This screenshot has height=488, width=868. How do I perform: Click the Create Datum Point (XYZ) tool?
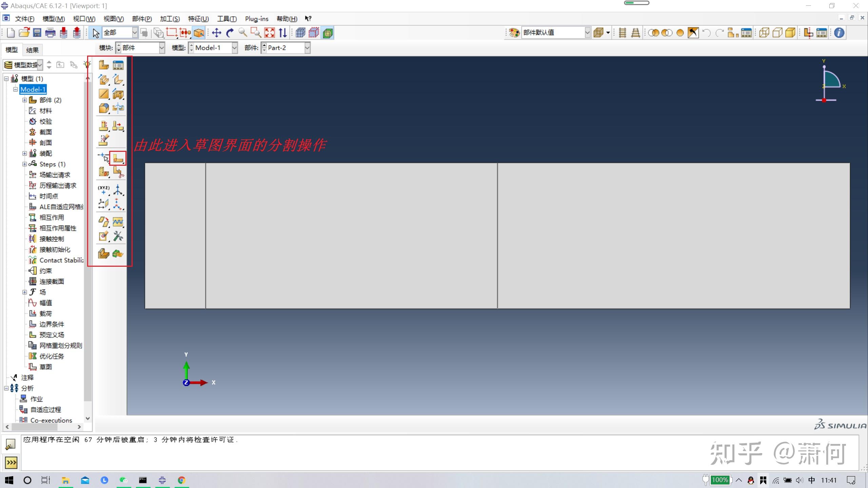coord(103,189)
